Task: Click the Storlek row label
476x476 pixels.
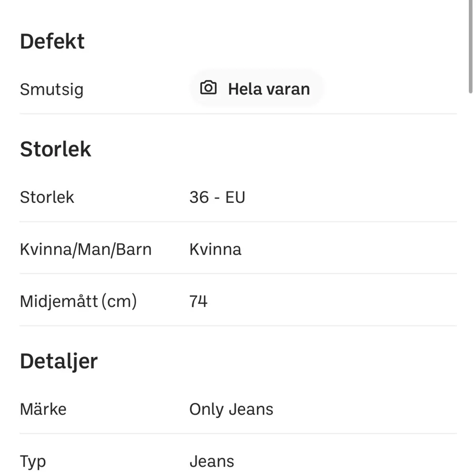Action: pyautogui.click(x=47, y=197)
